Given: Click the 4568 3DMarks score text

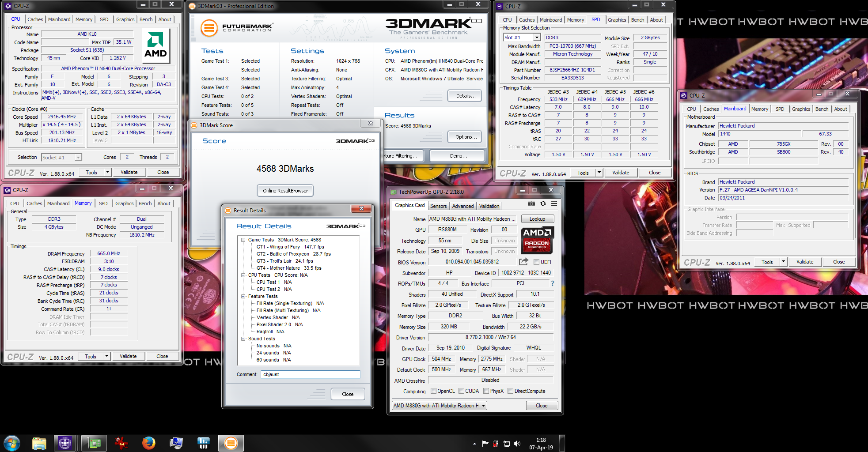Looking at the screenshot, I should 285,169.
